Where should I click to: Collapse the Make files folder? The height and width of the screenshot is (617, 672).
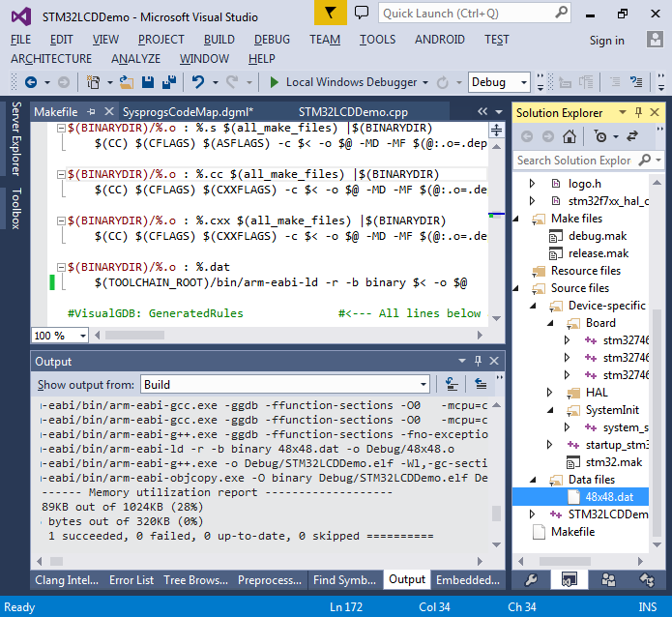coord(516,219)
